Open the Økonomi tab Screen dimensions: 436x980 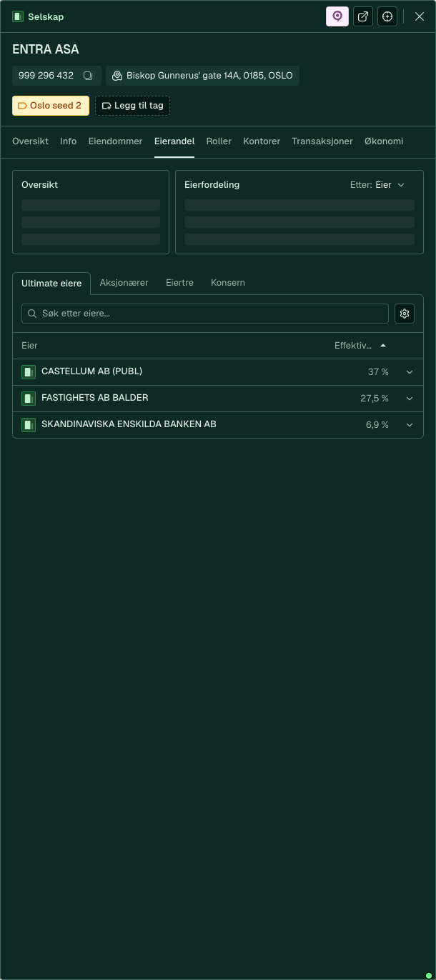384,141
